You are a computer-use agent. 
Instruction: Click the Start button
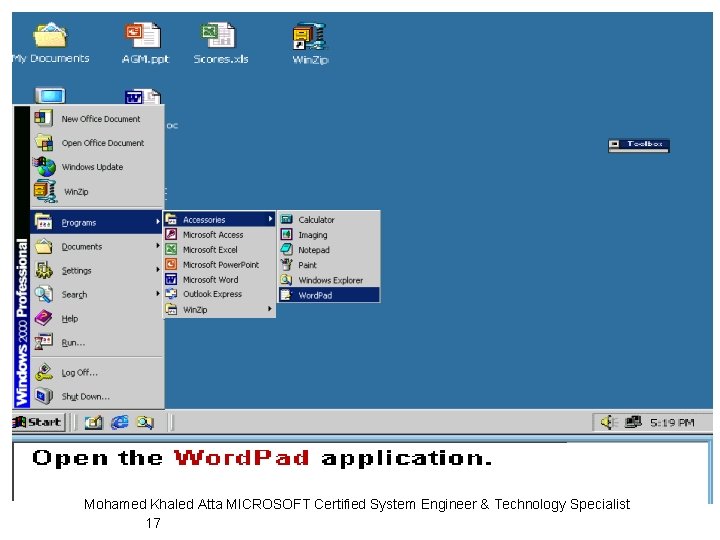tap(39, 422)
